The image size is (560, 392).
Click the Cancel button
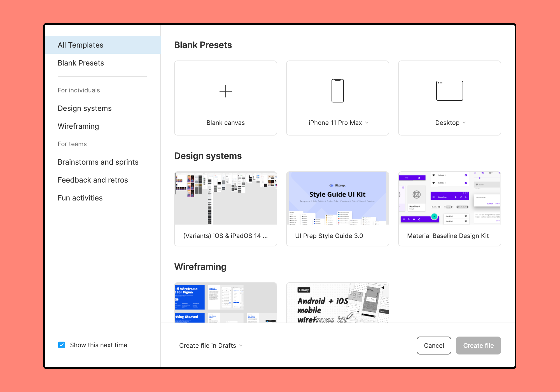pyautogui.click(x=434, y=346)
